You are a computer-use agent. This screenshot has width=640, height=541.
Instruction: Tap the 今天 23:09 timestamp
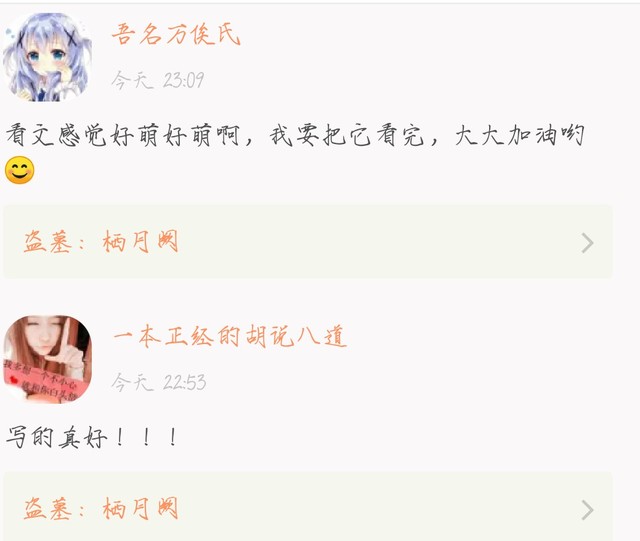click(158, 80)
